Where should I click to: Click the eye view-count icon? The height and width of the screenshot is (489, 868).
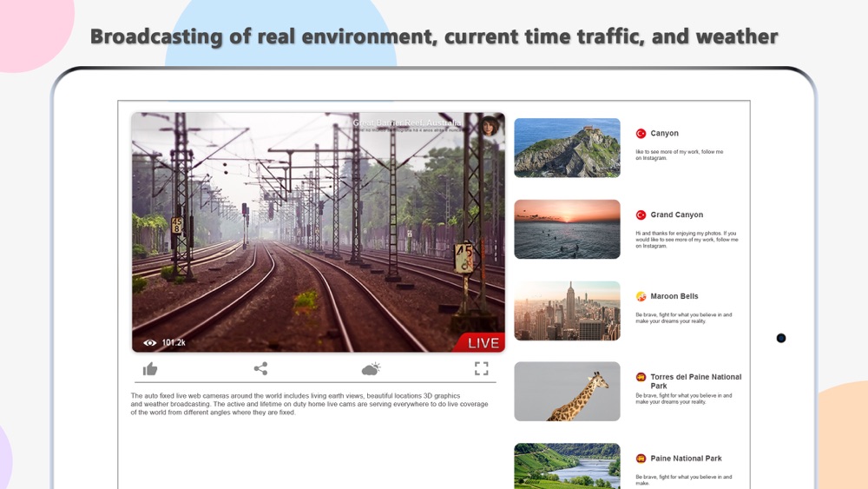pos(149,343)
